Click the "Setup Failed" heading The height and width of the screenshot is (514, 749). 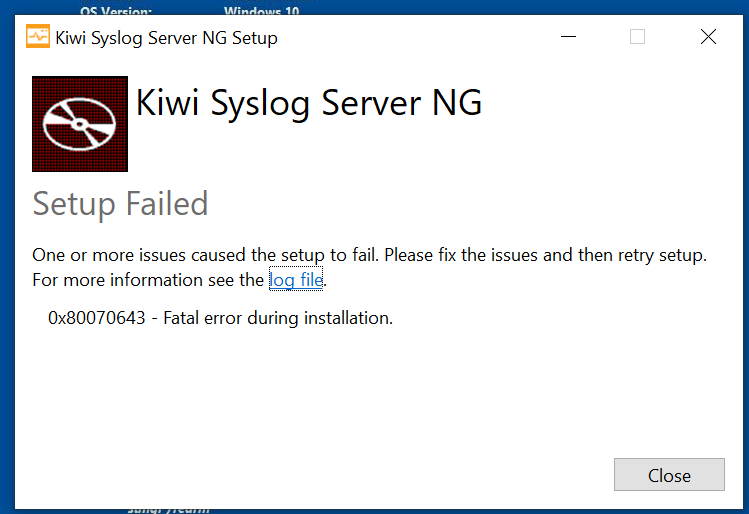120,204
